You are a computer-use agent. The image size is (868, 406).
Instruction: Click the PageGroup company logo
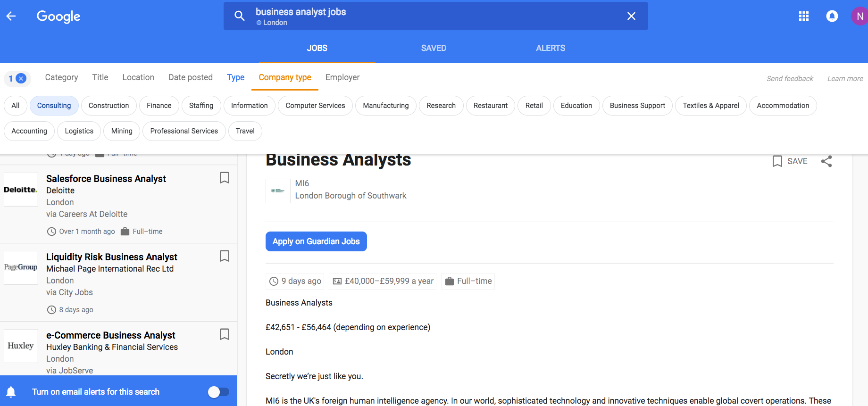coord(21,267)
